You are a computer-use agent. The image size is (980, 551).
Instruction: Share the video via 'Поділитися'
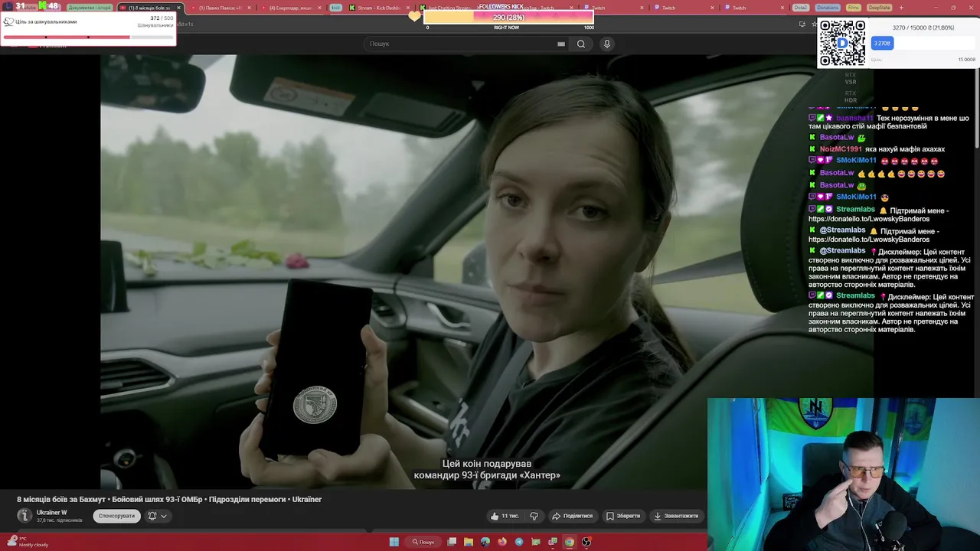[573, 516]
